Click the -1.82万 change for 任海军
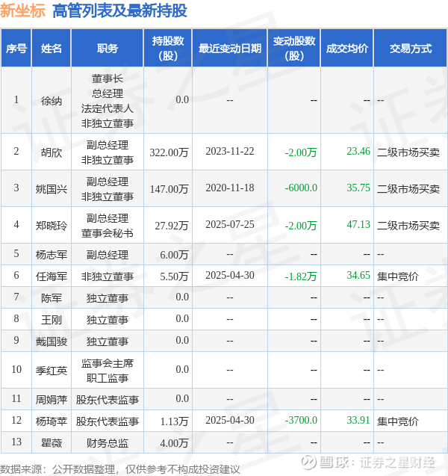448x476 pixels. [301, 276]
